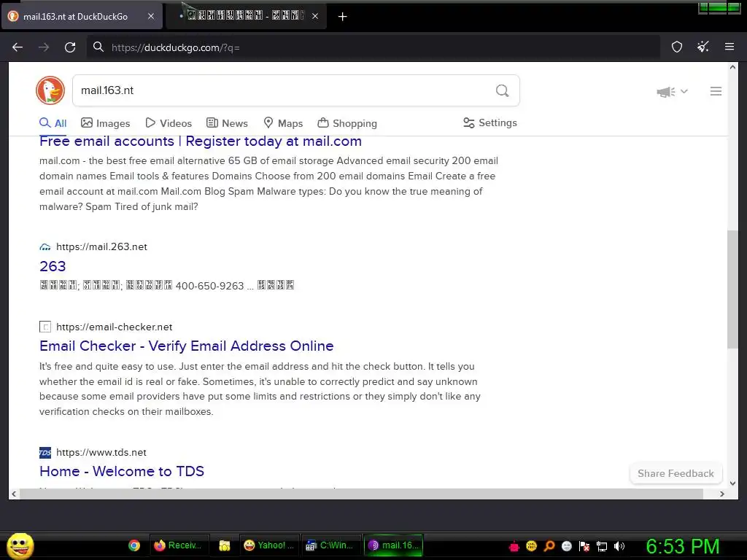Switch to C:\Win... taskbar window
This screenshot has width=747, height=560.
330,545
